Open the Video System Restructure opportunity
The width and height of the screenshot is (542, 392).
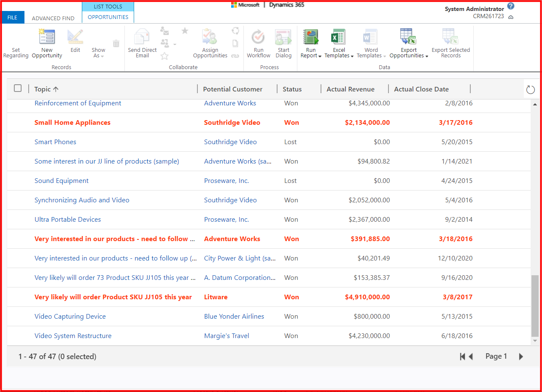point(73,336)
